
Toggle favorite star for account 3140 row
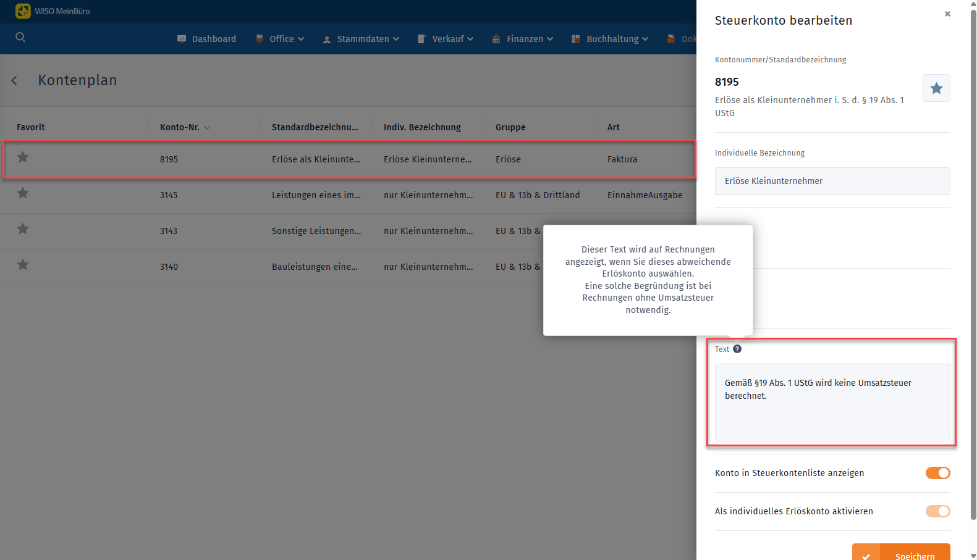tap(23, 265)
